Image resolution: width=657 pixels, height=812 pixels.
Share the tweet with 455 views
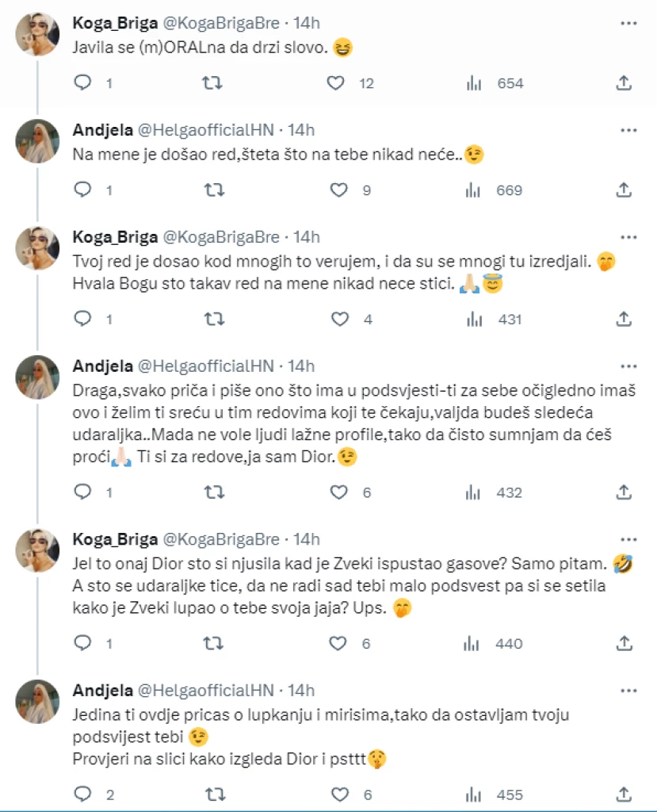coord(623,794)
